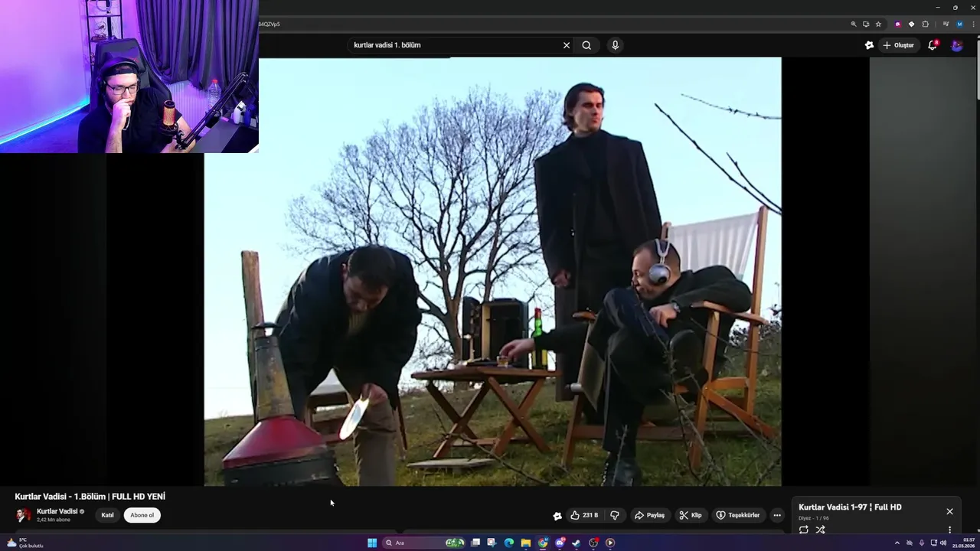This screenshot has height=551, width=980.
Task: Open the weather widget on taskbar
Action: tap(24, 543)
